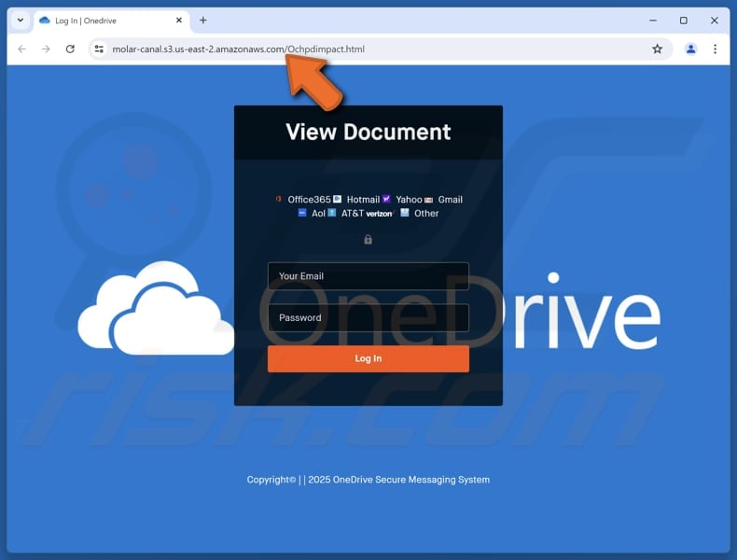737x560 pixels.
Task: Focus the Your Email field
Action: click(x=368, y=276)
